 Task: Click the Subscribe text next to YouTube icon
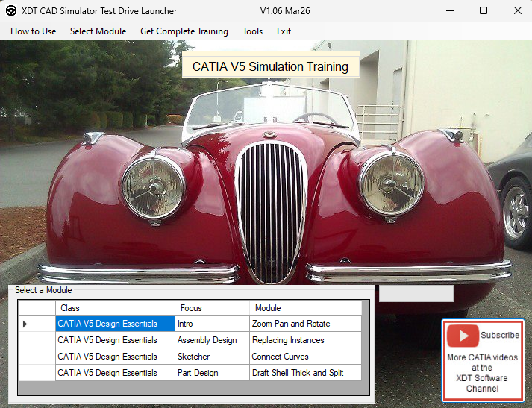coord(500,335)
